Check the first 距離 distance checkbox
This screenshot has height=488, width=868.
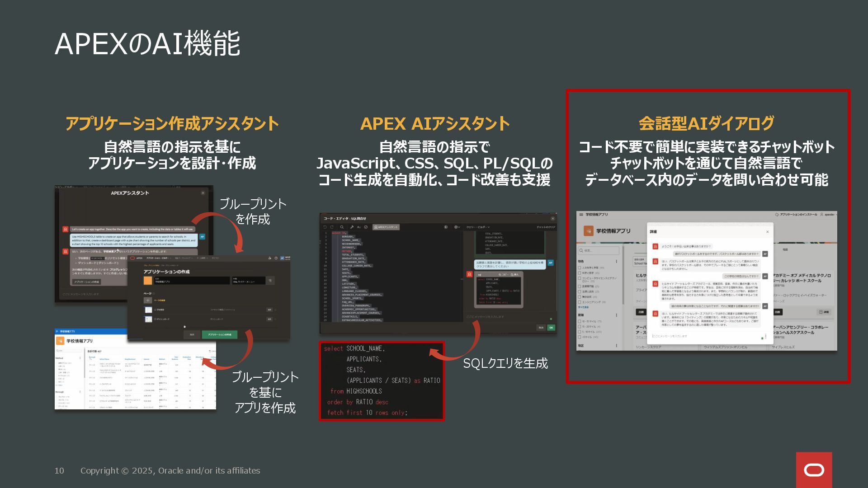pyautogui.click(x=580, y=321)
